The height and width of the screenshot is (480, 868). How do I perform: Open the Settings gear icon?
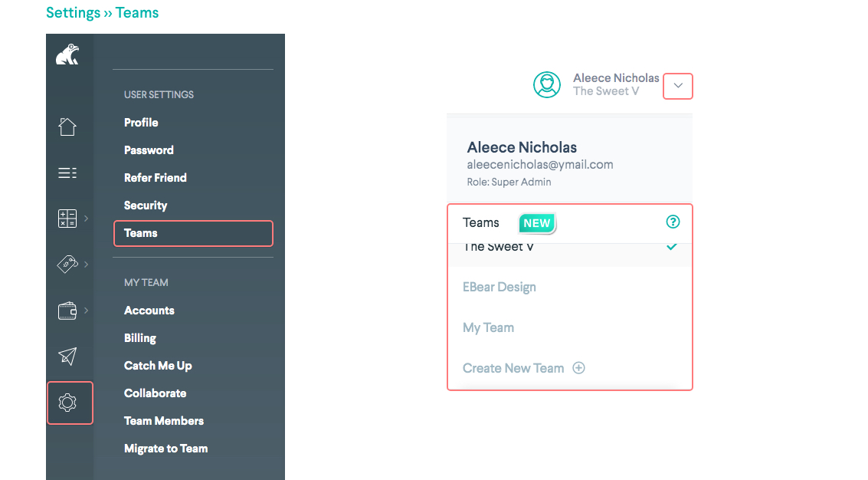pyautogui.click(x=69, y=403)
